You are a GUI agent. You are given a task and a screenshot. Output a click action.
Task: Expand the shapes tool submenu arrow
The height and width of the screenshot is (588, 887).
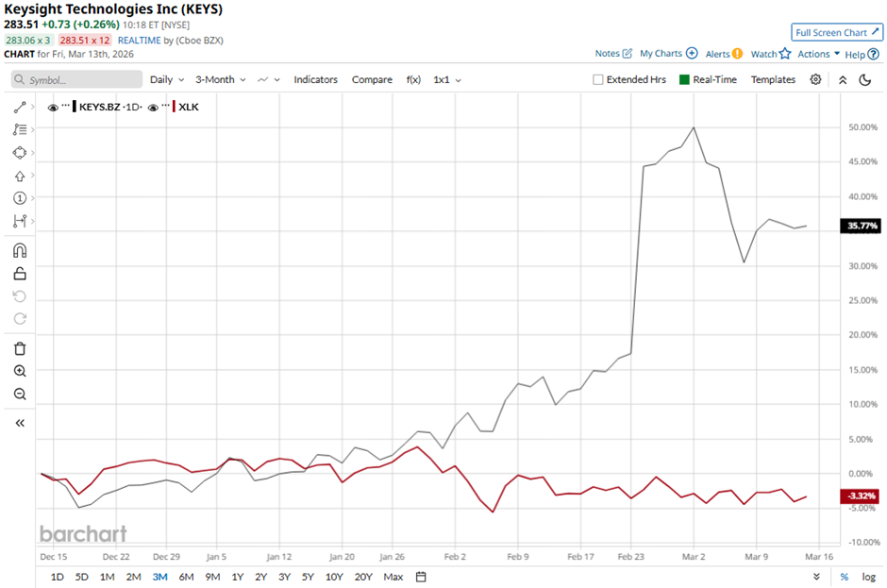[x=33, y=152]
